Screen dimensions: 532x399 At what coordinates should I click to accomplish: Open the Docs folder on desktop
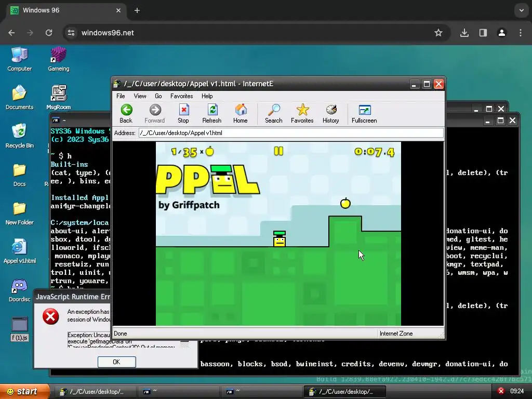tap(20, 175)
